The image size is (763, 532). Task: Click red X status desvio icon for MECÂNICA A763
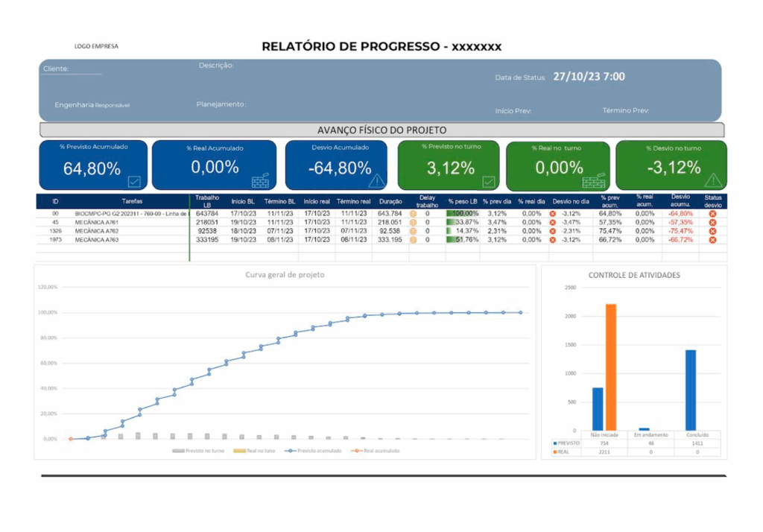[712, 240]
